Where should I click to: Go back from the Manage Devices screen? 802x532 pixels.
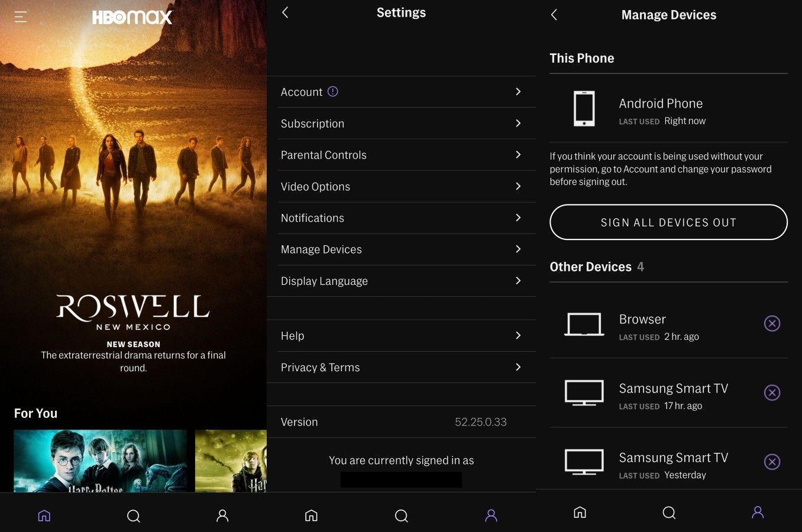[x=554, y=15]
